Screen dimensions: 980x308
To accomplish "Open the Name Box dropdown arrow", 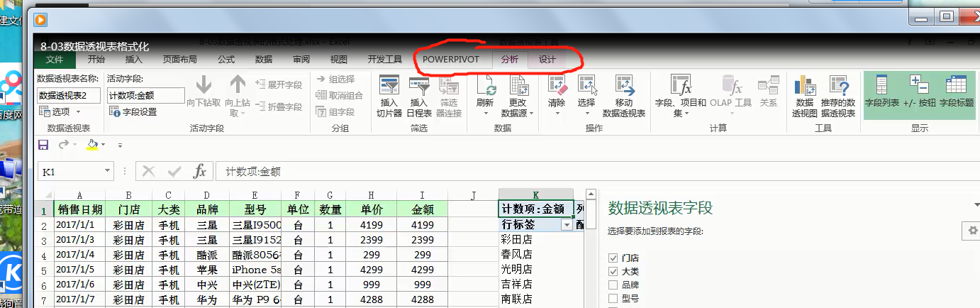I will coord(108,171).
